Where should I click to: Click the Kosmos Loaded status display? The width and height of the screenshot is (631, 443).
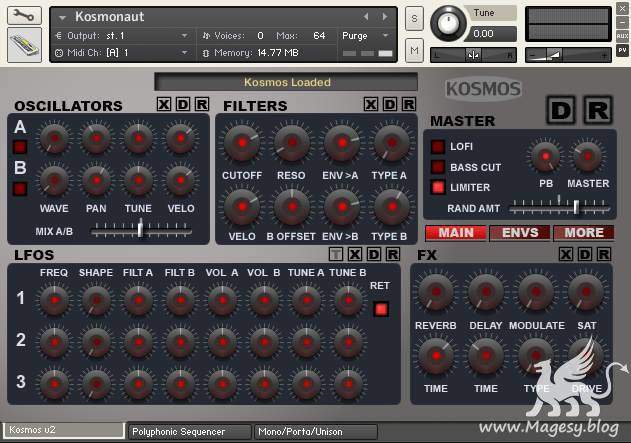[286, 82]
